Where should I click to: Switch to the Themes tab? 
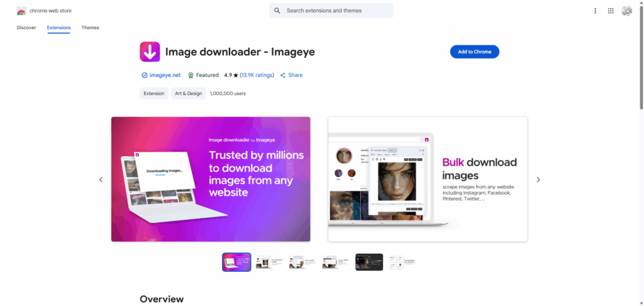[x=90, y=28]
